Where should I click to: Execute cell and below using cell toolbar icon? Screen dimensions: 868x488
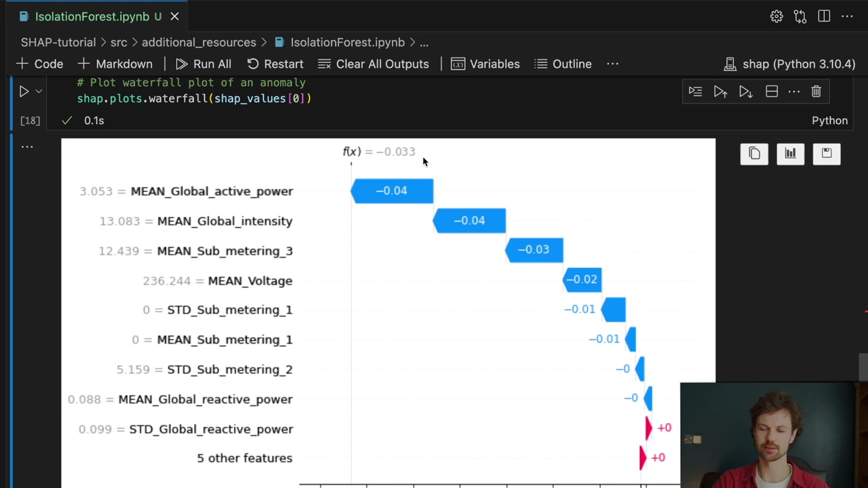click(x=745, y=91)
